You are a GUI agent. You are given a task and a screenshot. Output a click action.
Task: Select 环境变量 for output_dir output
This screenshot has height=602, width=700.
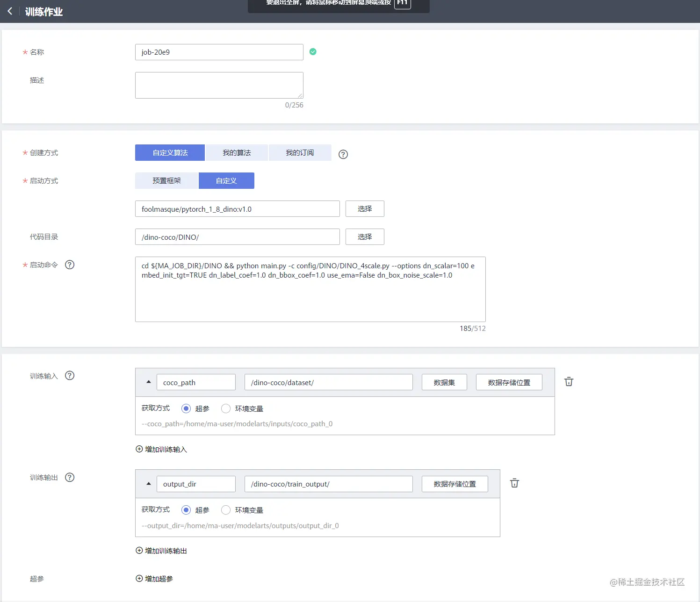point(226,510)
